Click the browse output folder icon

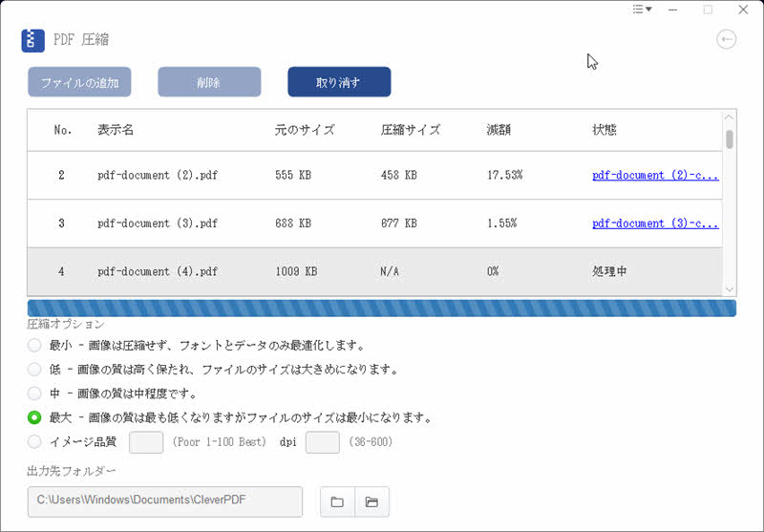337,501
